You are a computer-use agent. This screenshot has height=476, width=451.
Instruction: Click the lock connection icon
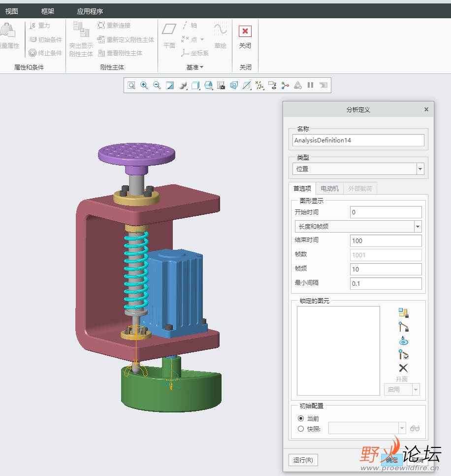[404, 326]
